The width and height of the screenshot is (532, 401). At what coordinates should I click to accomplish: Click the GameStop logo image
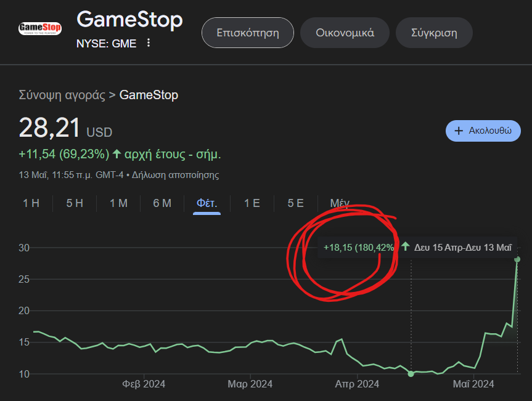tap(40, 28)
